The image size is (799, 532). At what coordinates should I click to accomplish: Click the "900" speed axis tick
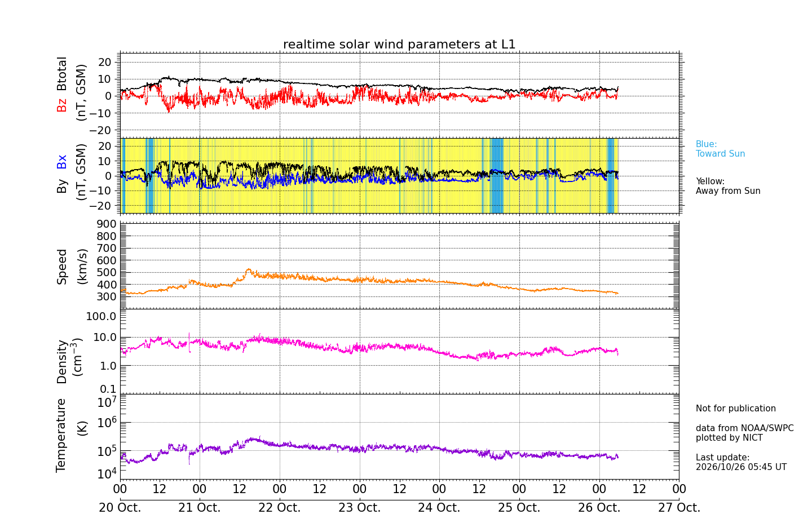107,224
